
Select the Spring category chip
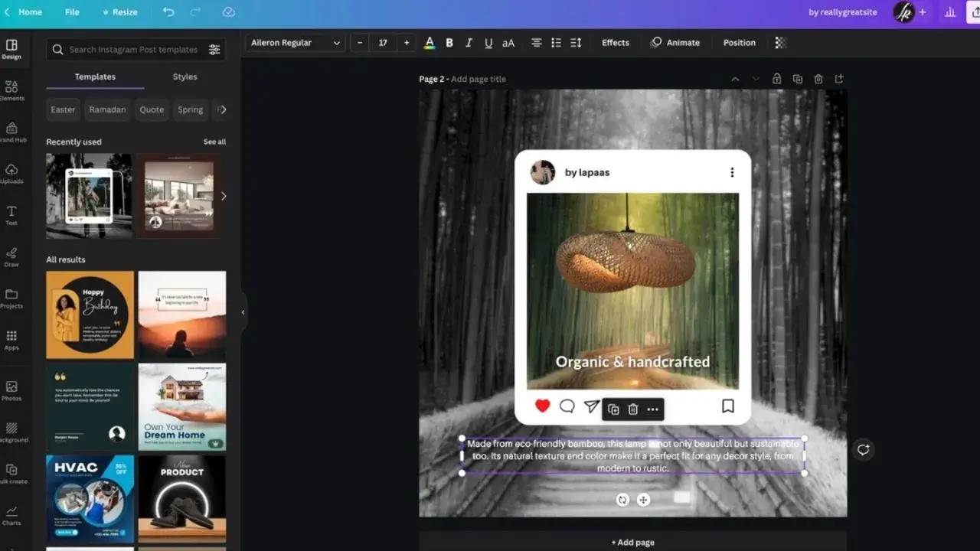[x=190, y=109]
